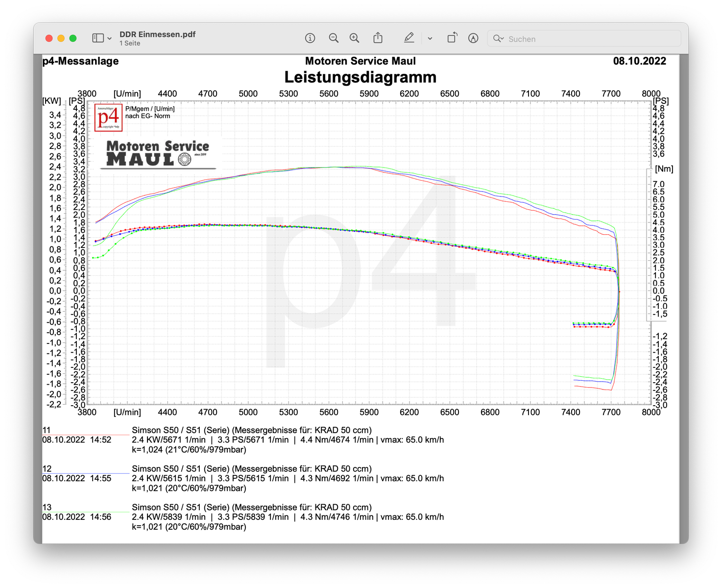The height and width of the screenshot is (588, 722).
Task: Enter full screen with green button
Action: click(x=73, y=38)
